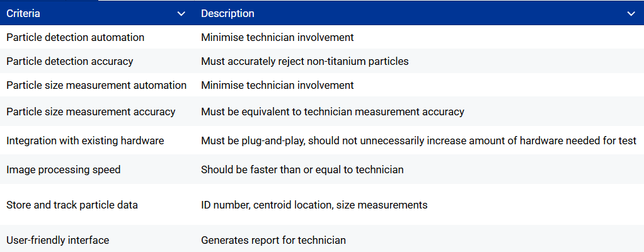
Task: Click Particle size measurement automation cell
Action: tap(96, 85)
